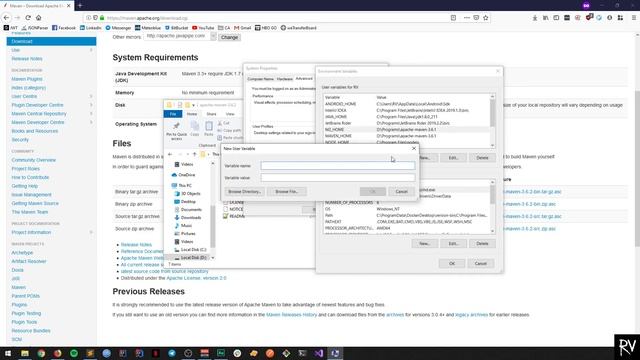
Task: Open the Facebook bookmark
Action: coord(64,28)
